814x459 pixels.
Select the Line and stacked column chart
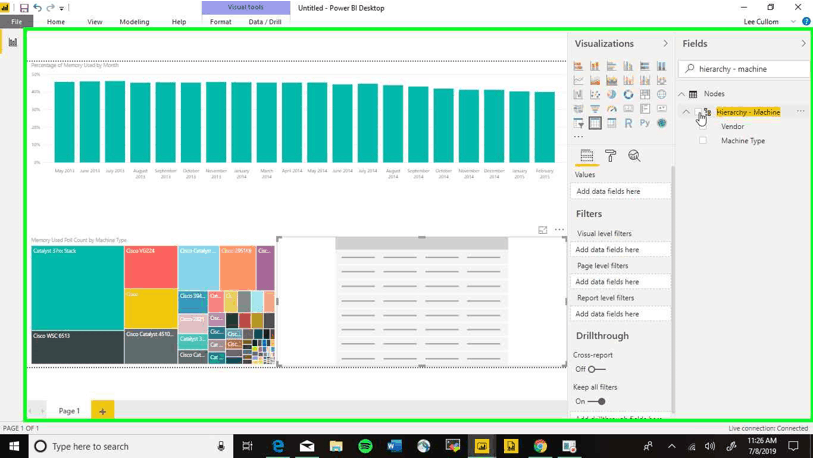coord(628,80)
